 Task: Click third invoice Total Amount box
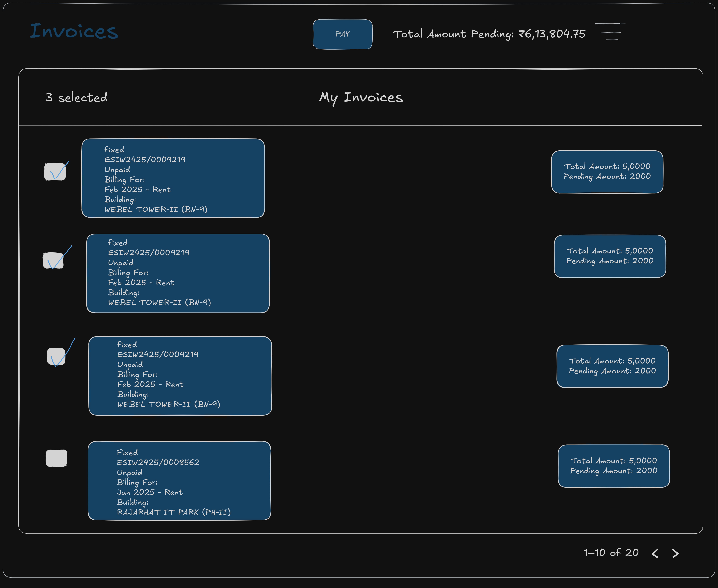(x=612, y=366)
